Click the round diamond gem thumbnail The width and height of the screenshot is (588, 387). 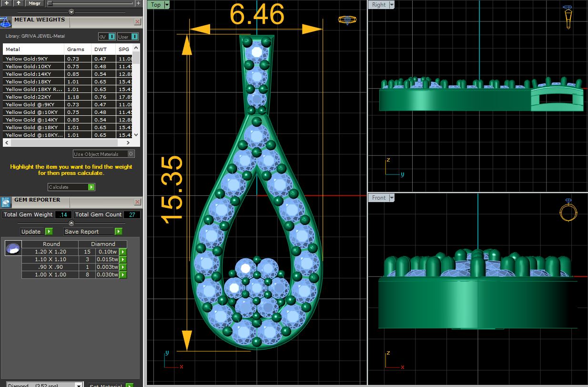13,248
